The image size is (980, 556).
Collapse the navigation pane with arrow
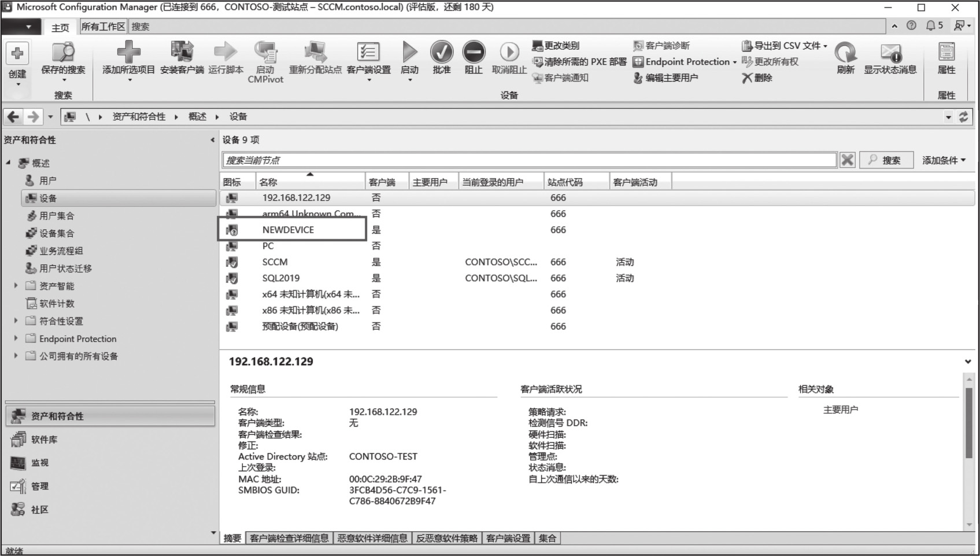pyautogui.click(x=212, y=140)
